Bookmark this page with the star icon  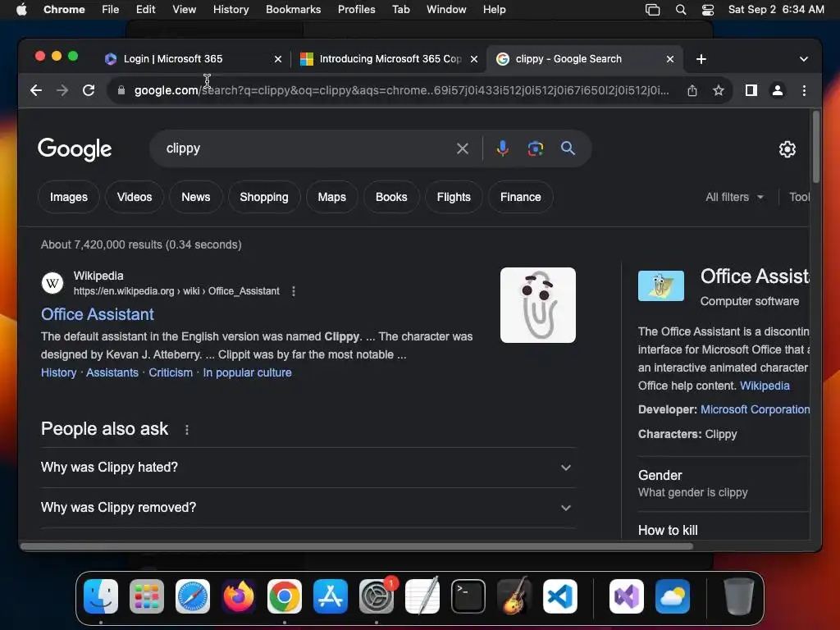click(x=719, y=90)
